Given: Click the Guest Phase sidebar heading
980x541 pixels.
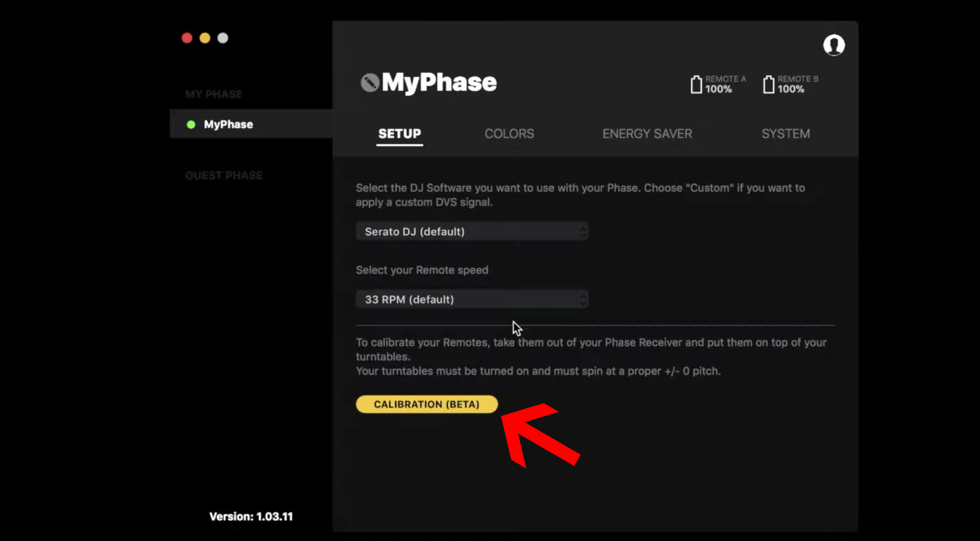Looking at the screenshot, I should tap(224, 176).
